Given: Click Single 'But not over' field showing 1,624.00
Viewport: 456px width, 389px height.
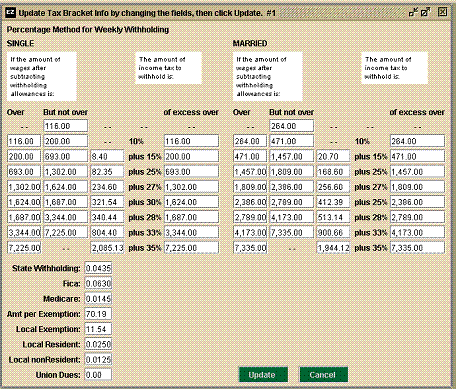Looking at the screenshot, I should click(65, 187).
